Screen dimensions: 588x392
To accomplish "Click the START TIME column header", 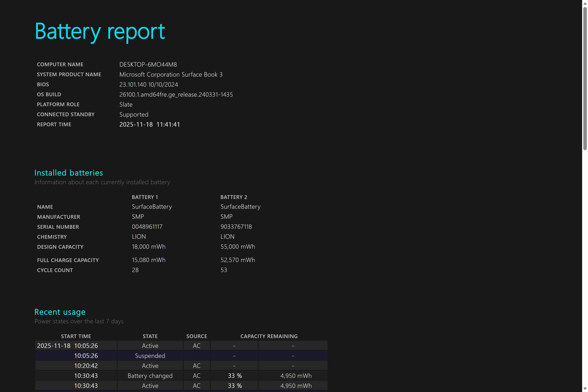I will 76,336.
